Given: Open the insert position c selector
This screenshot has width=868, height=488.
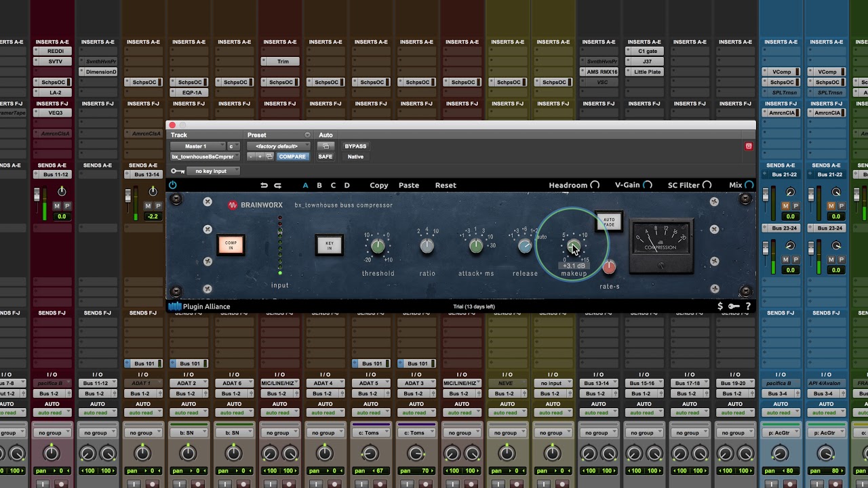Looking at the screenshot, I should (233, 146).
